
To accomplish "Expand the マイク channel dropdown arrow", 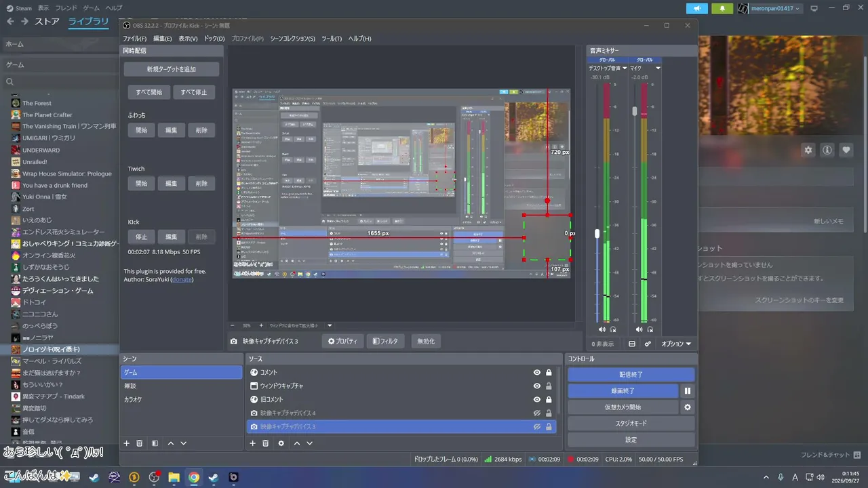I will pos(658,68).
